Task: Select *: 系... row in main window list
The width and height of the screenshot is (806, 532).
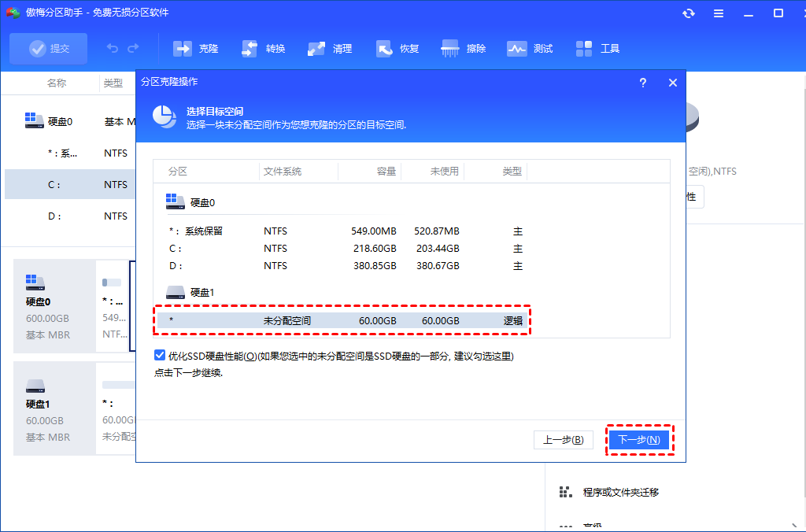Action: point(70,153)
